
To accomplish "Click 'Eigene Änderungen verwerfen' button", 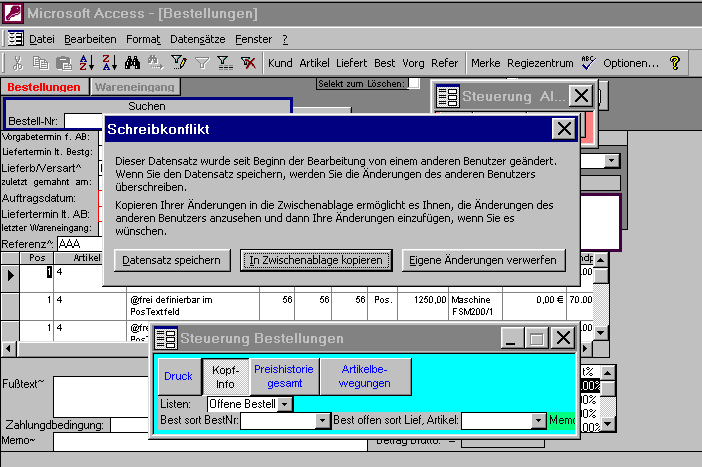I will [483, 260].
